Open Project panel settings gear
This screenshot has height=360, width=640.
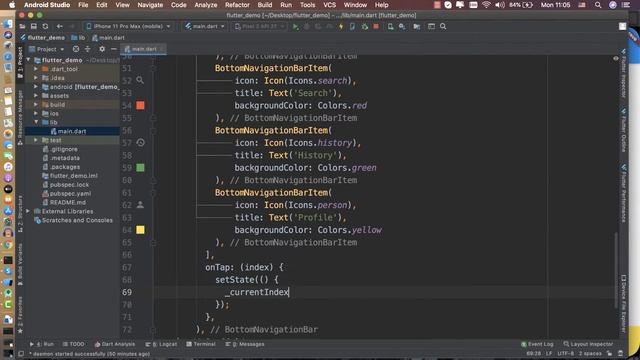pos(102,49)
